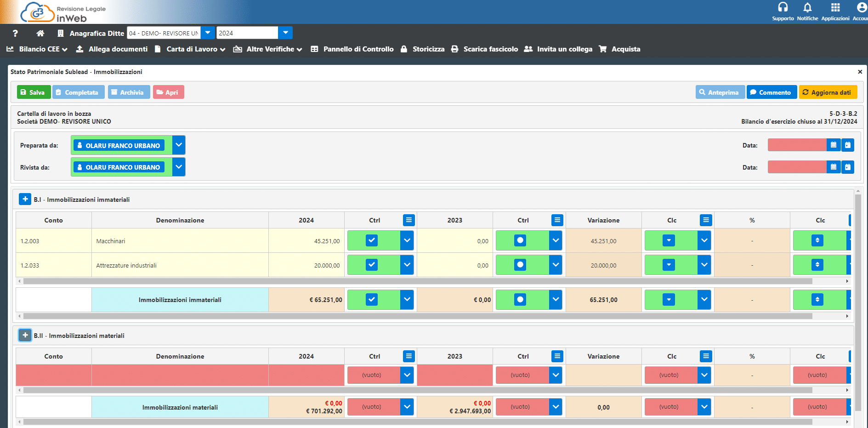
Task: Open the Preparata da user dropdown
Action: [x=179, y=145]
